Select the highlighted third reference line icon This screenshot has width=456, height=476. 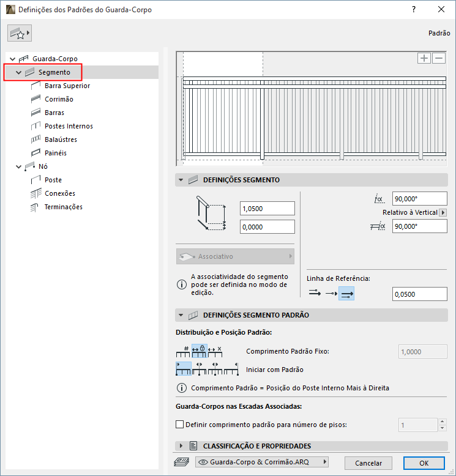pos(346,293)
